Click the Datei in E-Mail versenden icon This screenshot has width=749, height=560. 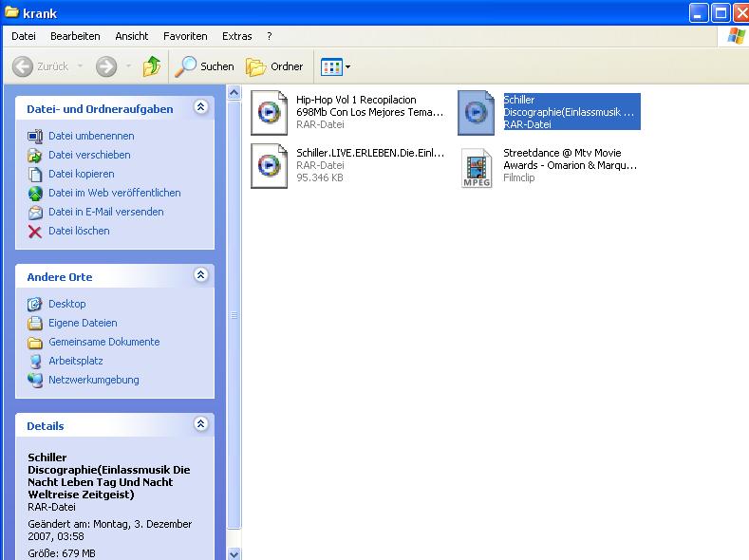pyautogui.click(x=35, y=213)
